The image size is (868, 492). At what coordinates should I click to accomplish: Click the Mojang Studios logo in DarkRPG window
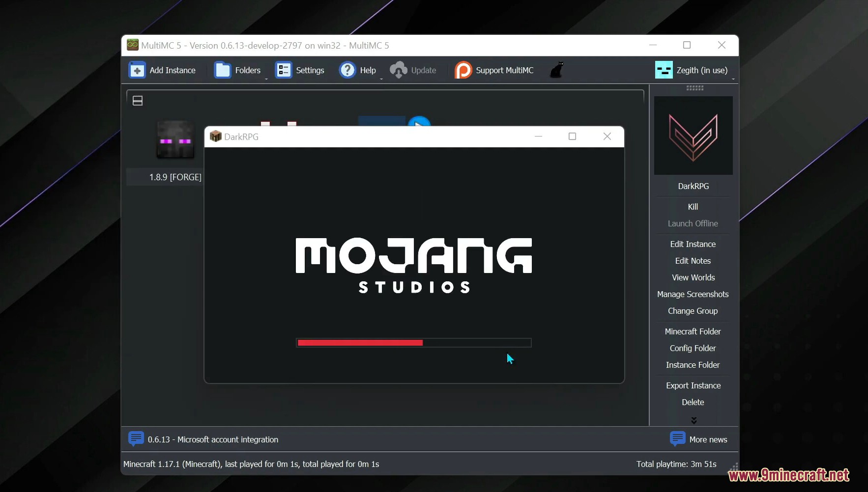tap(414, 265)
